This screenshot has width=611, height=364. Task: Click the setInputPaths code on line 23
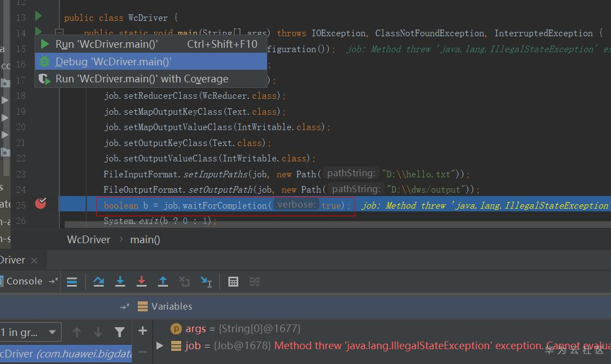[x=287, y=174]
